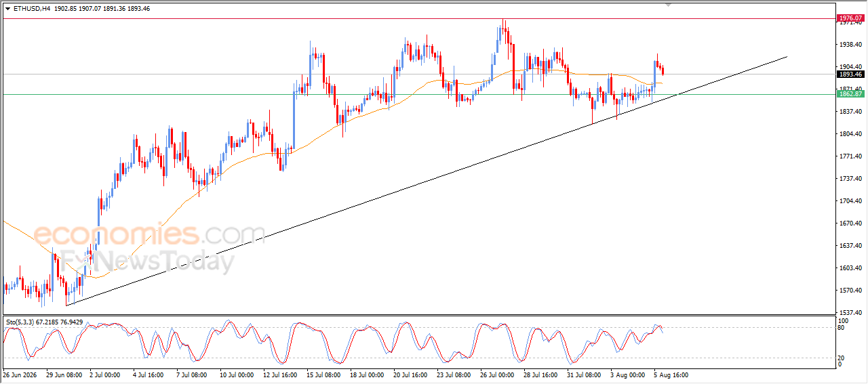Click the ETHUSD,H4 chart title text

point(32,9)
